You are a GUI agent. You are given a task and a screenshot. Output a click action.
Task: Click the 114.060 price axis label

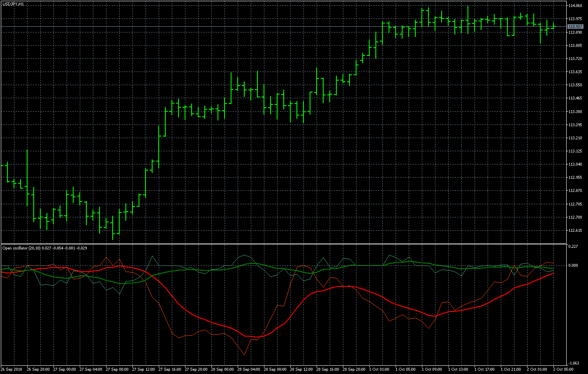click(x=575, y=6)
